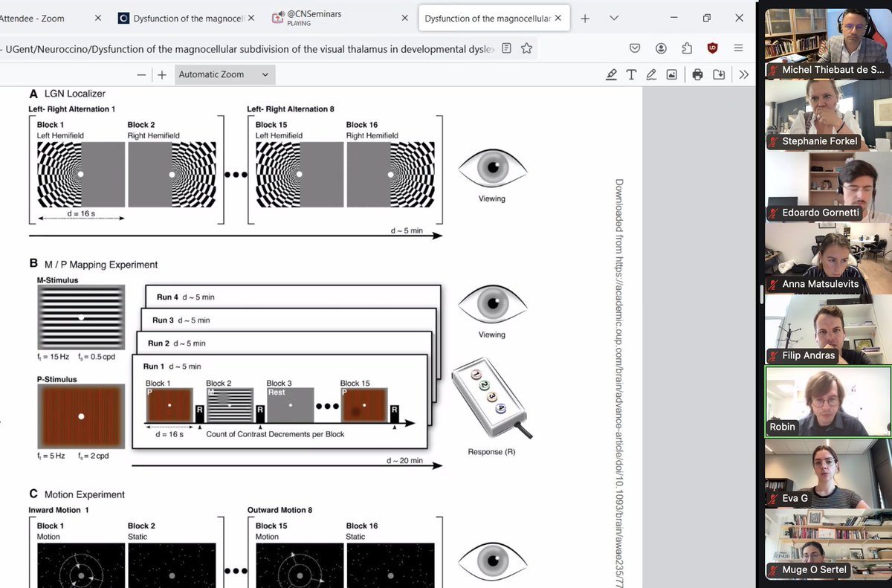Toggle reader view icon in address bar
This screenshot has height=588, width=892.
click(x=506, y=48)
